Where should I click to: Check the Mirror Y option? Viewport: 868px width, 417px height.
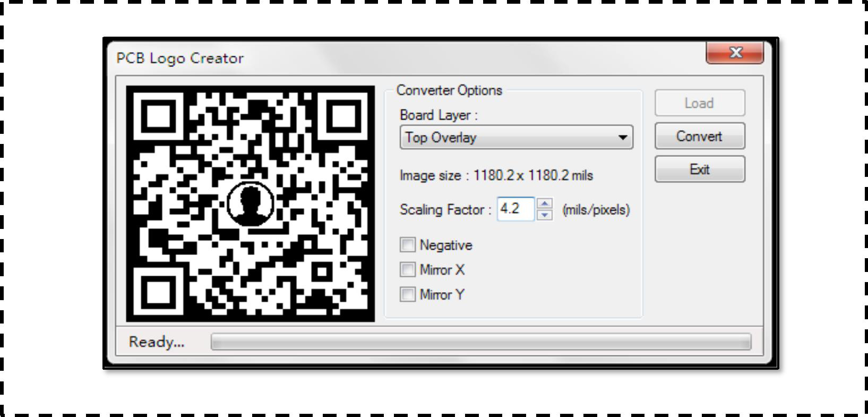408,294
